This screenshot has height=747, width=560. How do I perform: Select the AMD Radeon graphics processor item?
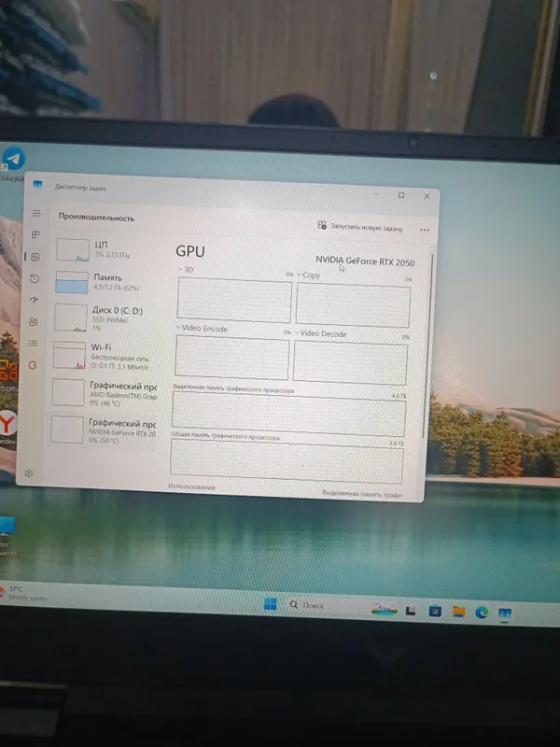coord(104,393)
